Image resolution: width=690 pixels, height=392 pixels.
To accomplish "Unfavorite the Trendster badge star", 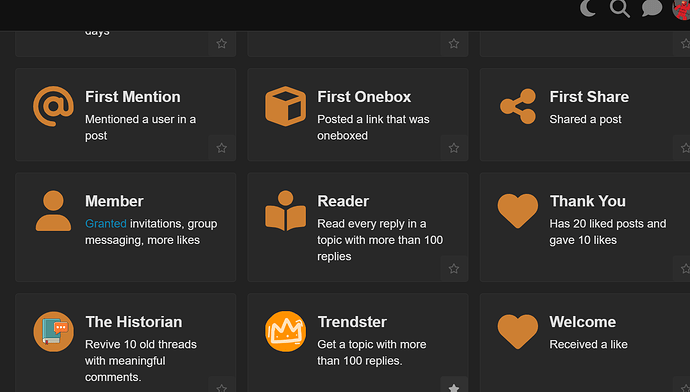I will point(454,387).
